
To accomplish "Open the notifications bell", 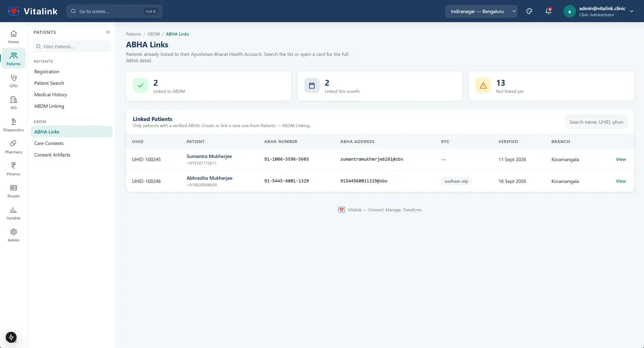I will click(x=548, y=11).
